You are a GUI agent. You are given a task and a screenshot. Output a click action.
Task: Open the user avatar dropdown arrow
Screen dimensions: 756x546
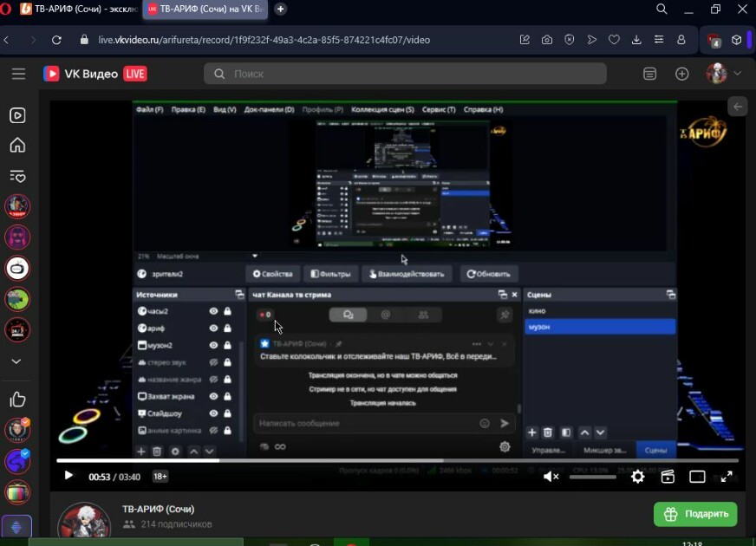coord(737,74)
